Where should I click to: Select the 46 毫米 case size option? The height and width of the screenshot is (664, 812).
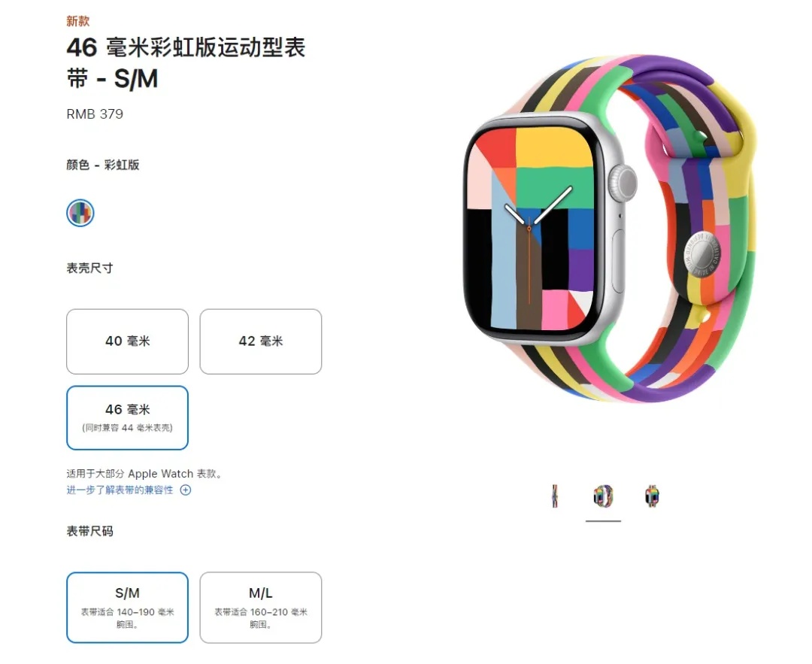tap(127, 417)
